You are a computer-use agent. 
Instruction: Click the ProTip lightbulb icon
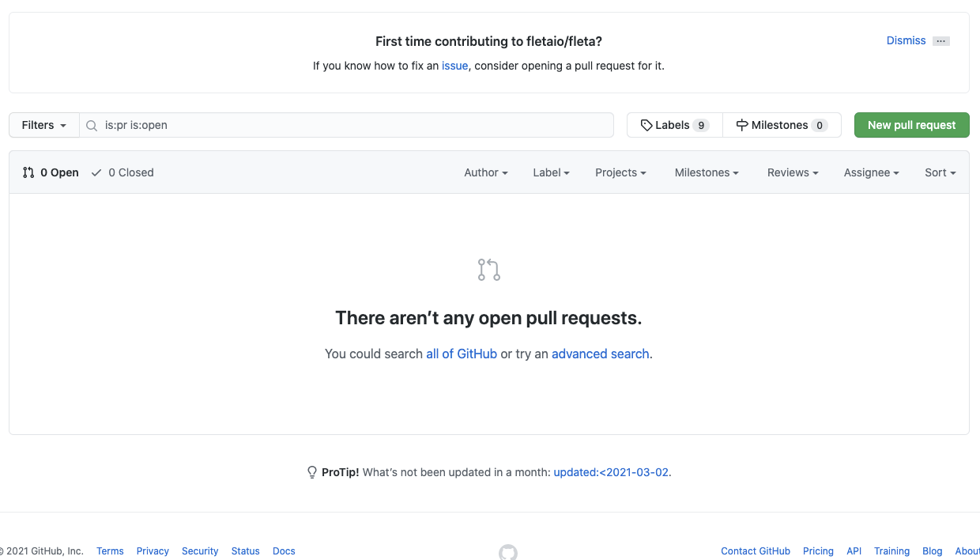click(x=312, y=472)
